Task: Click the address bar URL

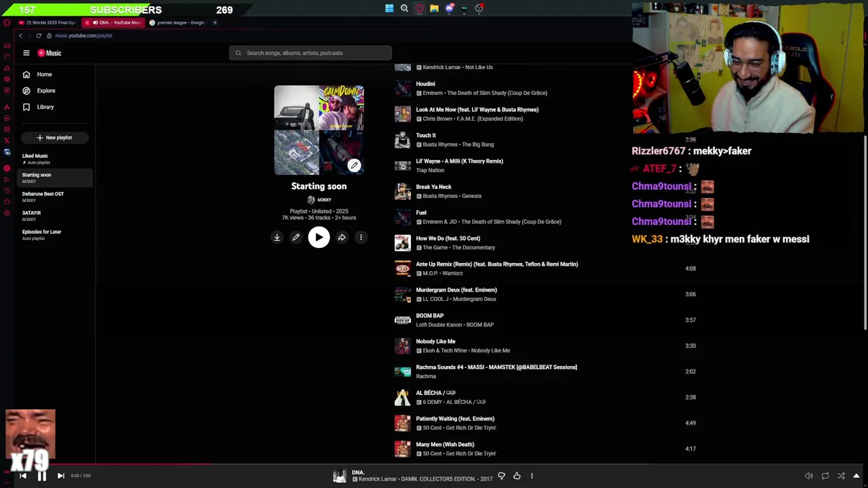Action: (84, 35)
